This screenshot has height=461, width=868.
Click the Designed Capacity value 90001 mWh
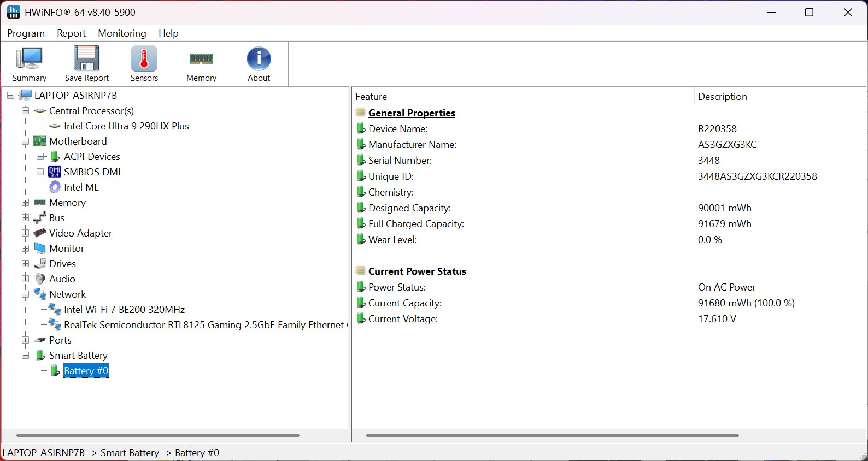click(725, 208)
